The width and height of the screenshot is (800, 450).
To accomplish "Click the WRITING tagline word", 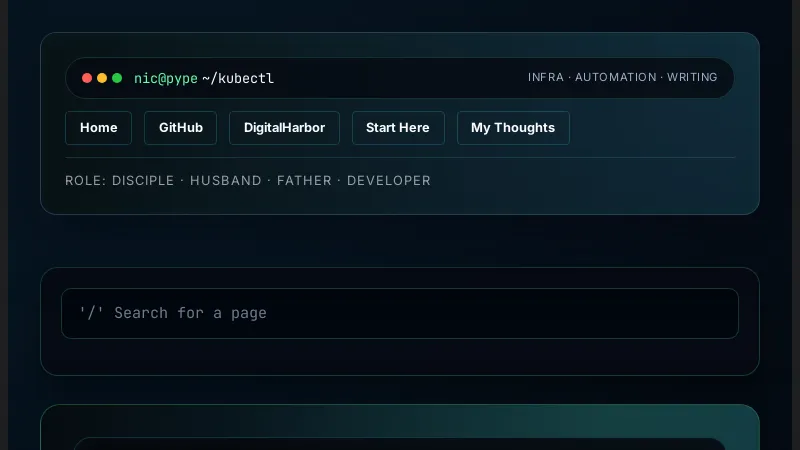I will tap(692, 78).
